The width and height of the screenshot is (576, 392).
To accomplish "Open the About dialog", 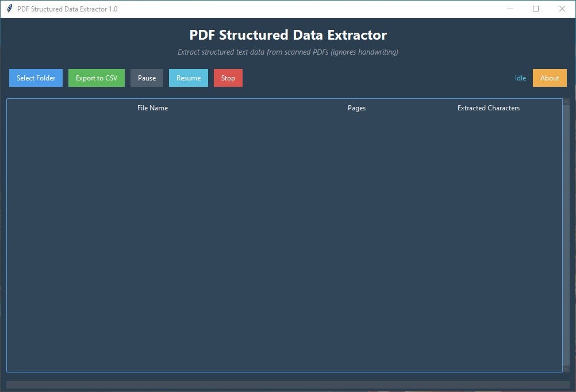I will (x=550, y=78).
